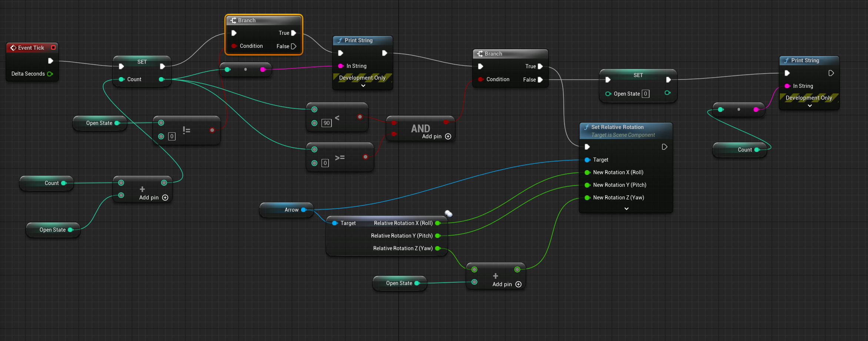The width and height of the screenshot is (868, 341).
Task: Click the Delta Seconds output pin
Action: 50,74
